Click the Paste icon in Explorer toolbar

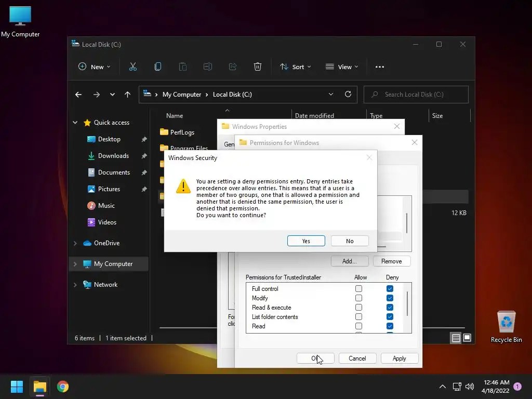pos(182,67)
